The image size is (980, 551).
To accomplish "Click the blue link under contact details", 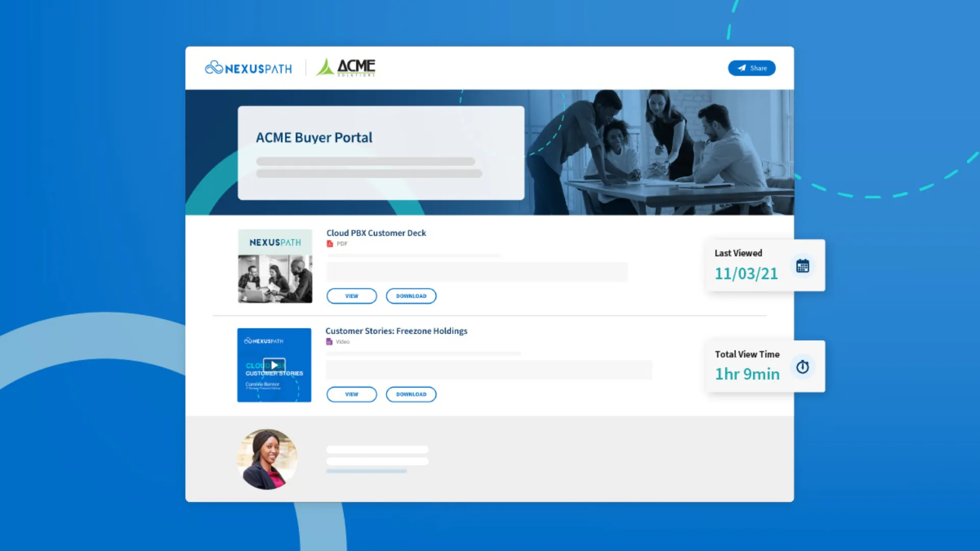I will [366, 471].
